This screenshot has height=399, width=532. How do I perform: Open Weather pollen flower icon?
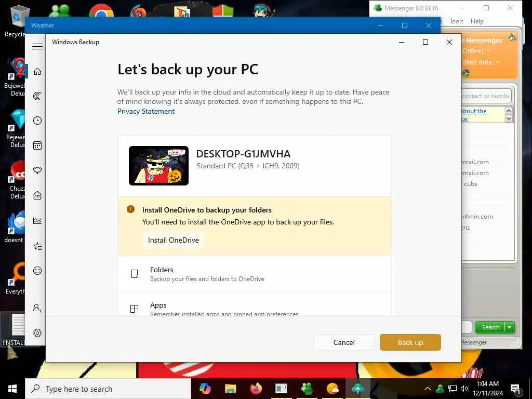coord(37,170)
